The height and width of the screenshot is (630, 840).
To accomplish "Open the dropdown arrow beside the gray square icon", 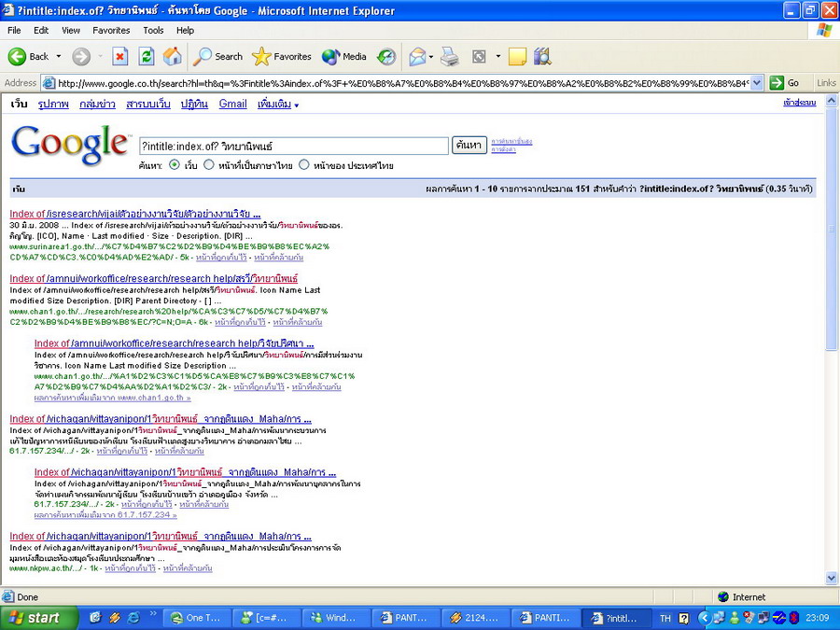I will click(497, 56).
